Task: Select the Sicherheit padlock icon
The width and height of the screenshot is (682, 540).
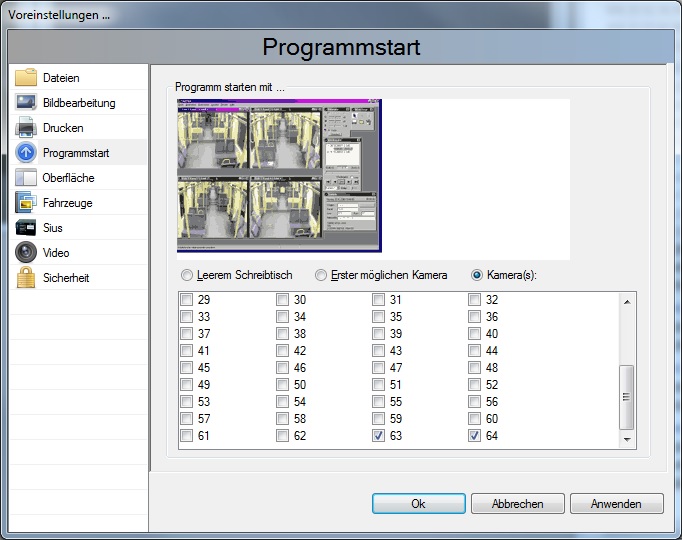Action: point(26,278)
